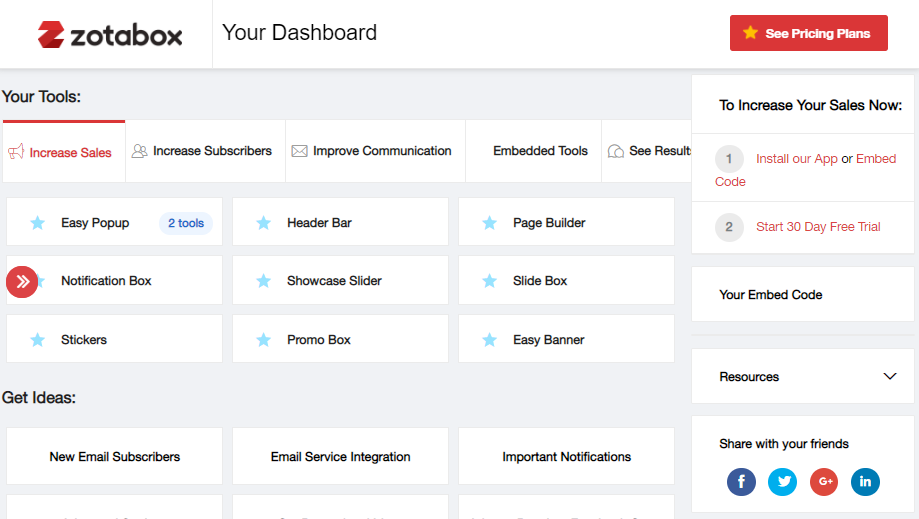Click the star icon beside Showcase Slider
The height and width of the screenshot is (519, 919).
(264, 281)
